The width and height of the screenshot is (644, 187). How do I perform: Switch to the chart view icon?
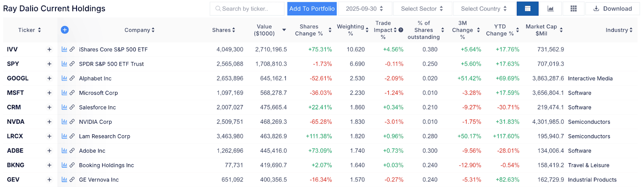tap(550, 9)
